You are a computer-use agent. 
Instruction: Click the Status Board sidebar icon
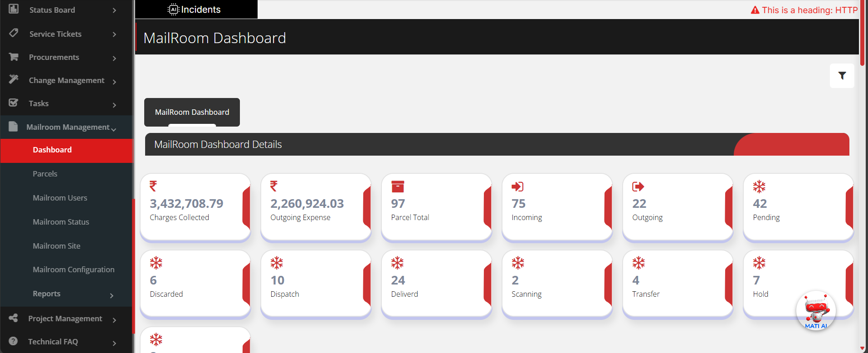pyautogui.click(x=14, y=9)
